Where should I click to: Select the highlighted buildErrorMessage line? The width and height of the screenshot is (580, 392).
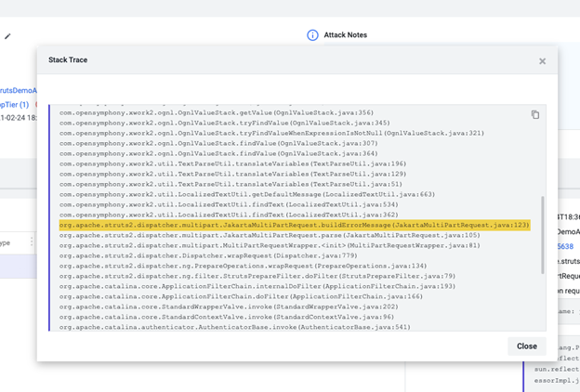(x=294, y=225)
